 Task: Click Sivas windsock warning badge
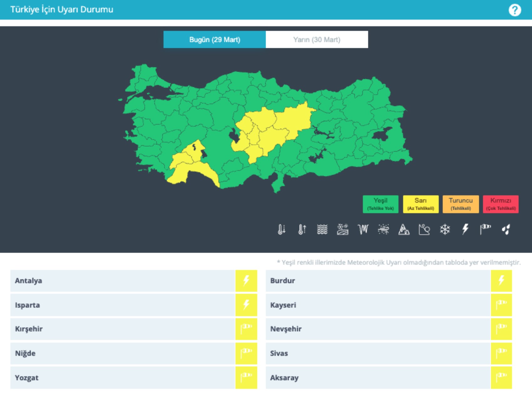(x=501, y=353)
